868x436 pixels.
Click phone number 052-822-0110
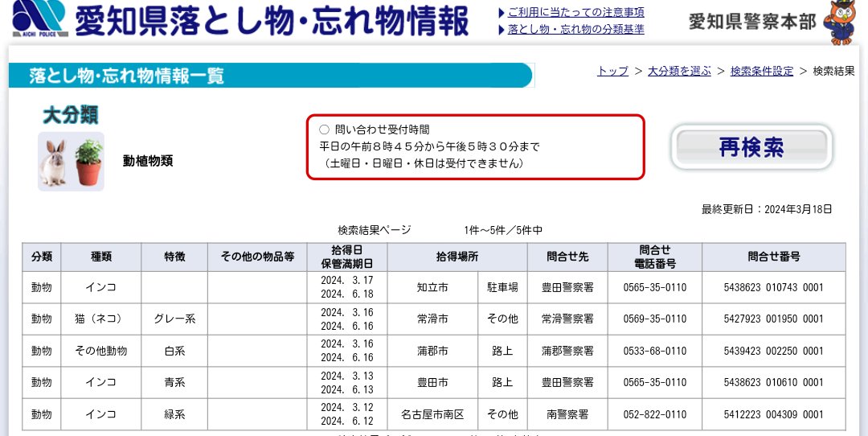click(655, 414)
